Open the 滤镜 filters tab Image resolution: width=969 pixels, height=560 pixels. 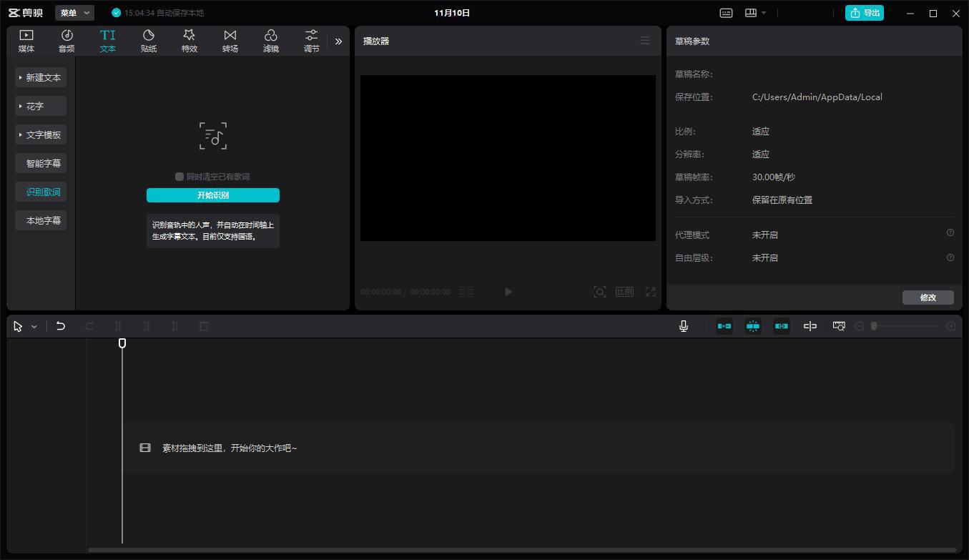click(271, 41)
